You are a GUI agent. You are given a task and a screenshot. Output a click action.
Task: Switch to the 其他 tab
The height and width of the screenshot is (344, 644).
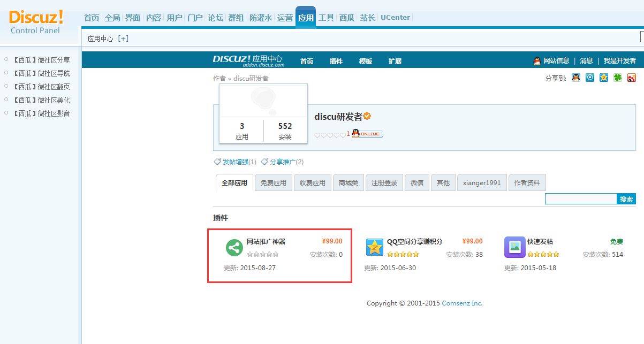[443, 182]
